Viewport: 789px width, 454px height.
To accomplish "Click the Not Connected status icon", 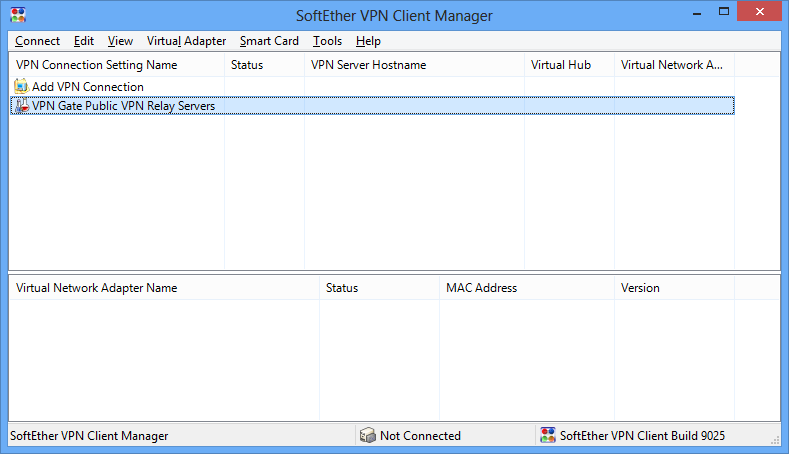I will point(368,436).
